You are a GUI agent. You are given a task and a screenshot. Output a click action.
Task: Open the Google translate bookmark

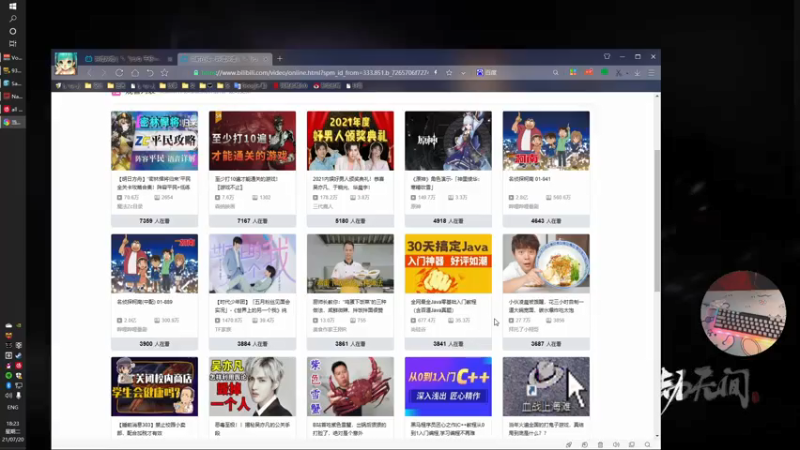[x=251, y=86]
